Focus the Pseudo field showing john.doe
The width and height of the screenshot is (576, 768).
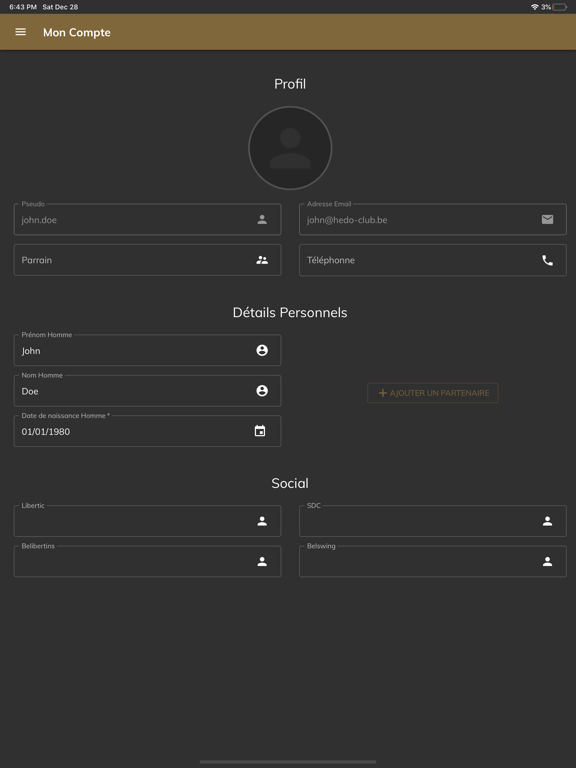point(147,219)
